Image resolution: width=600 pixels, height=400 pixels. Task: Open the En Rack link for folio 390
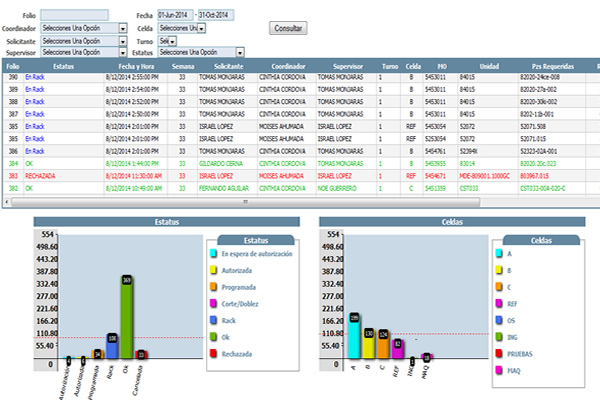click(35, 76)
